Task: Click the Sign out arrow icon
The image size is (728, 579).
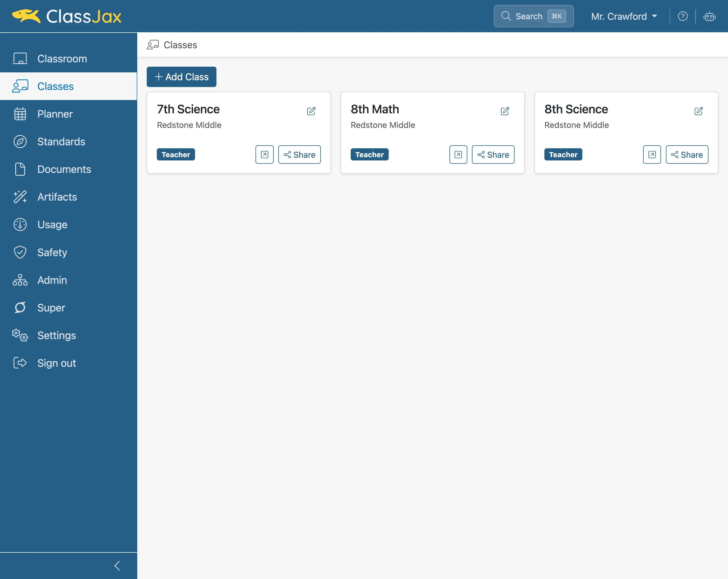Action: 20,363
